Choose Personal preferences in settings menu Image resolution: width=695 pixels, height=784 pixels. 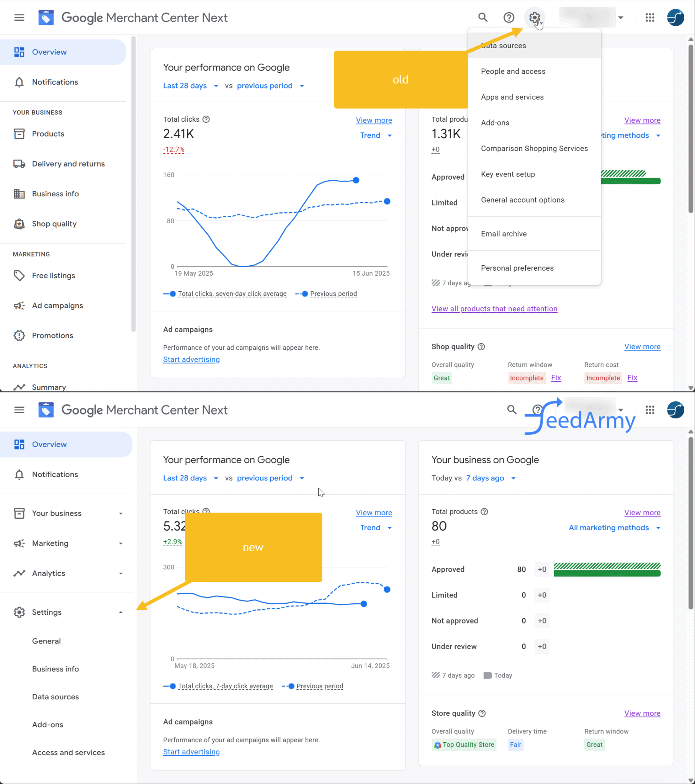click(517, 268)
